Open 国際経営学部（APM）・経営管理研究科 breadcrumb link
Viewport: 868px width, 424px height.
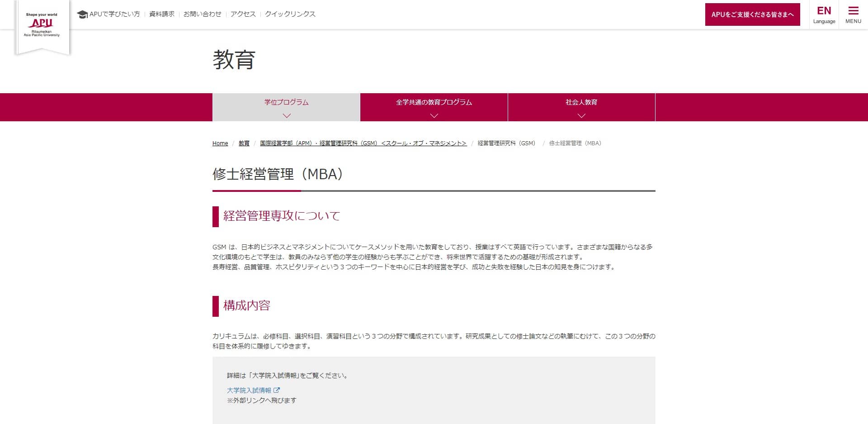[363, 143]
